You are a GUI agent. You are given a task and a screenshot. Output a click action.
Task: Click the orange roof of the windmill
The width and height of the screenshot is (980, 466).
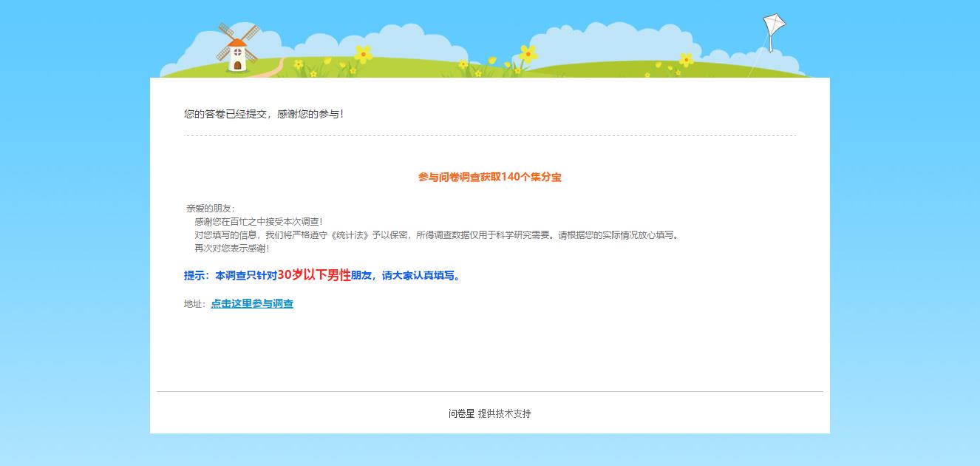point(237,43)
